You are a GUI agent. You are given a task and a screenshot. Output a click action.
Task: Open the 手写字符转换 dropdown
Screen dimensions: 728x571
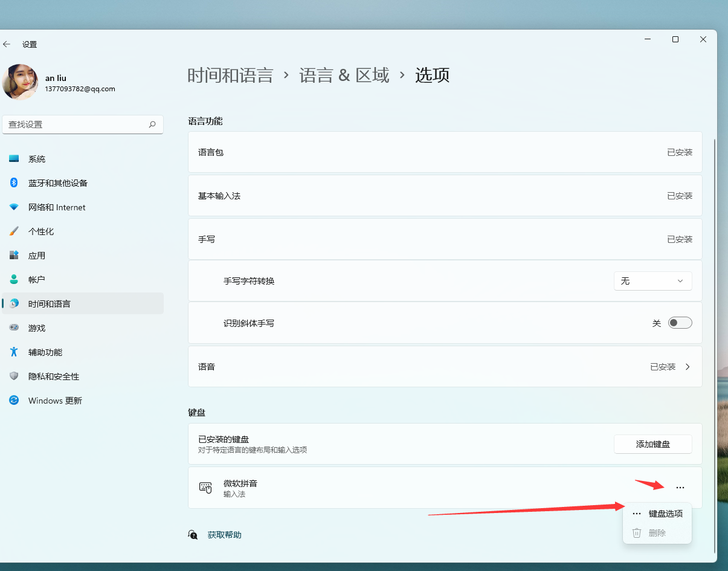[x=652, y=280]
